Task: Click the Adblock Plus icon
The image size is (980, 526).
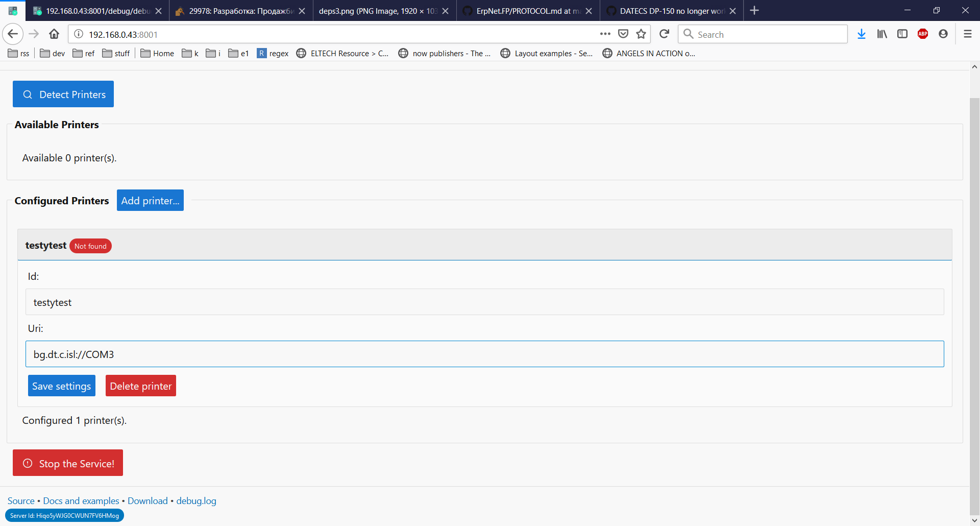Action: tap(923, 34)
